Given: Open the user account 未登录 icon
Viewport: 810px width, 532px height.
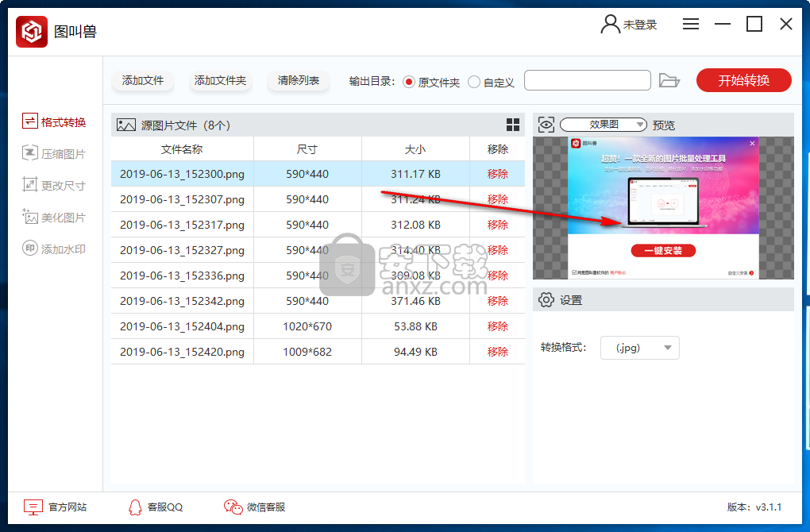Looking at the screenshot, I should (610, 24).
